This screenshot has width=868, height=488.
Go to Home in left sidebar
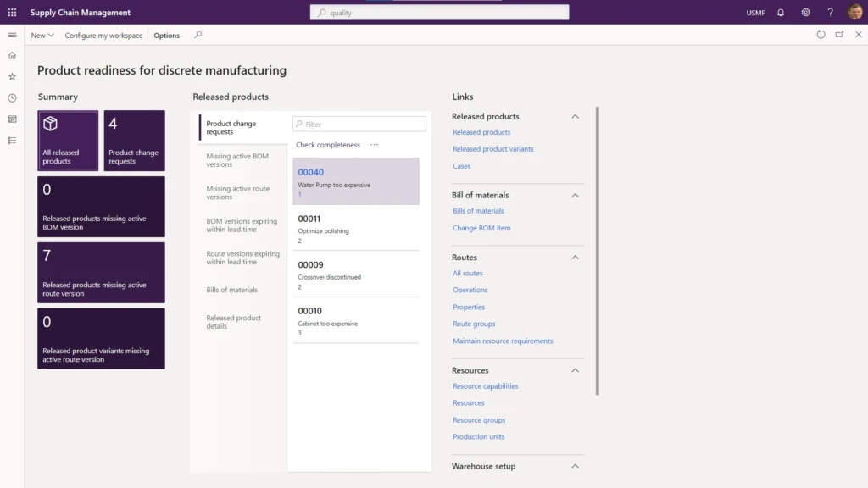pos(12,56)
